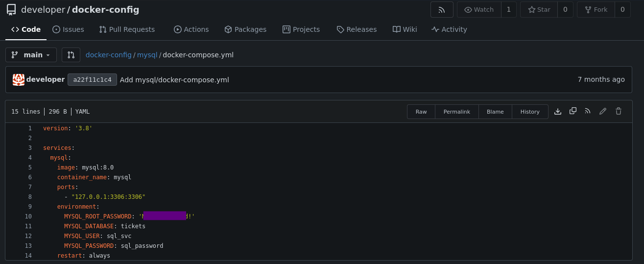The width and height of the screenshot is (644, 264).
Task: Select line number 10 in code
Action: [28, 216]
